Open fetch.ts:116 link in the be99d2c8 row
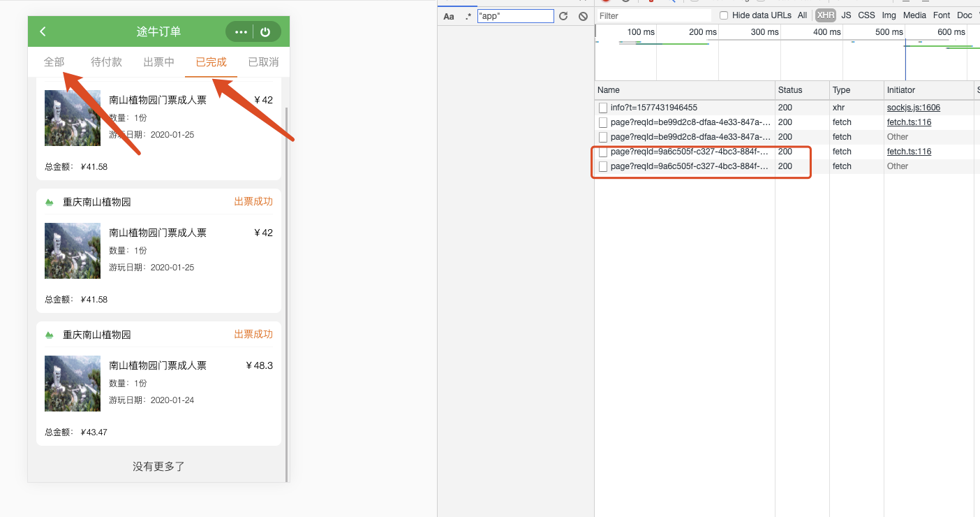The image size is (980, 517). (909, 122)
